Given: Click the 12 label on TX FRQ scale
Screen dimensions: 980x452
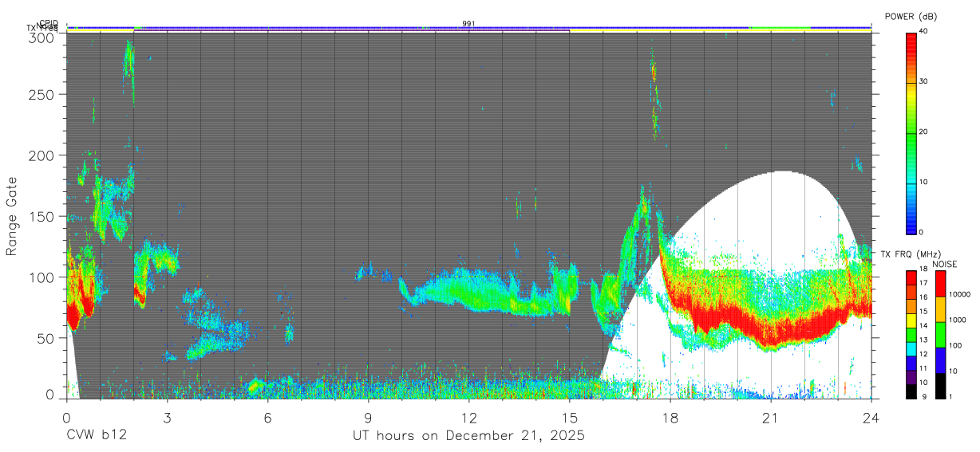Looking at the screenshot, I should pyautogui.click(x=923, y=354).
